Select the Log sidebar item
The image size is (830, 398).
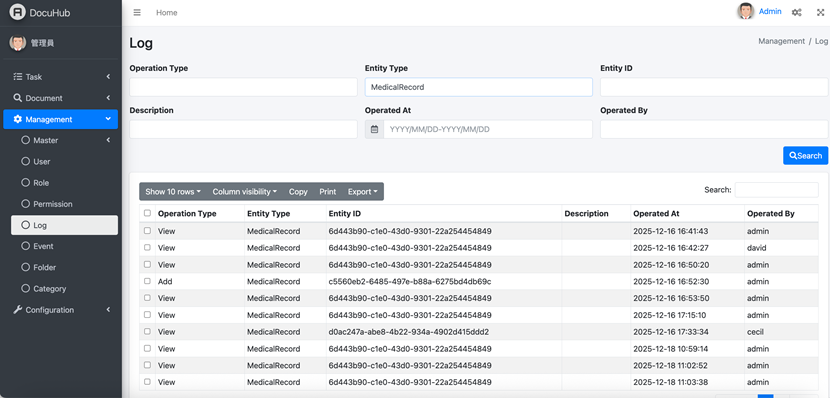click(x=64, y=225)
